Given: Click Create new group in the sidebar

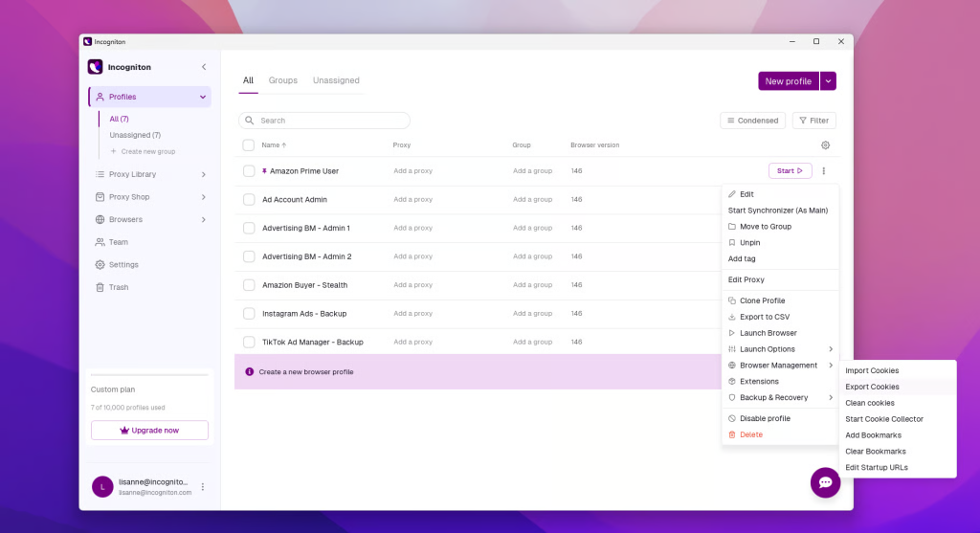Looking at the screenshot, I should click(x=143, y=151).
